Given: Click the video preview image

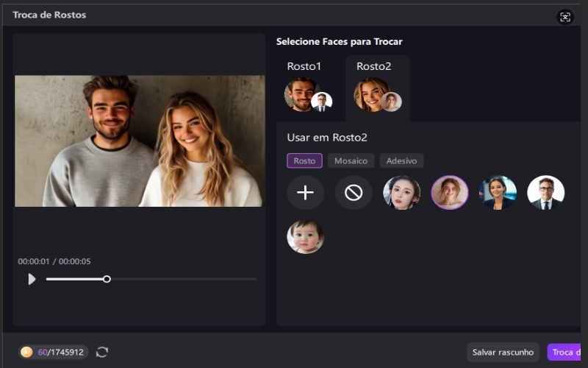Looking at the screenshot, I should pyautogui.click(x=140, y=141).
